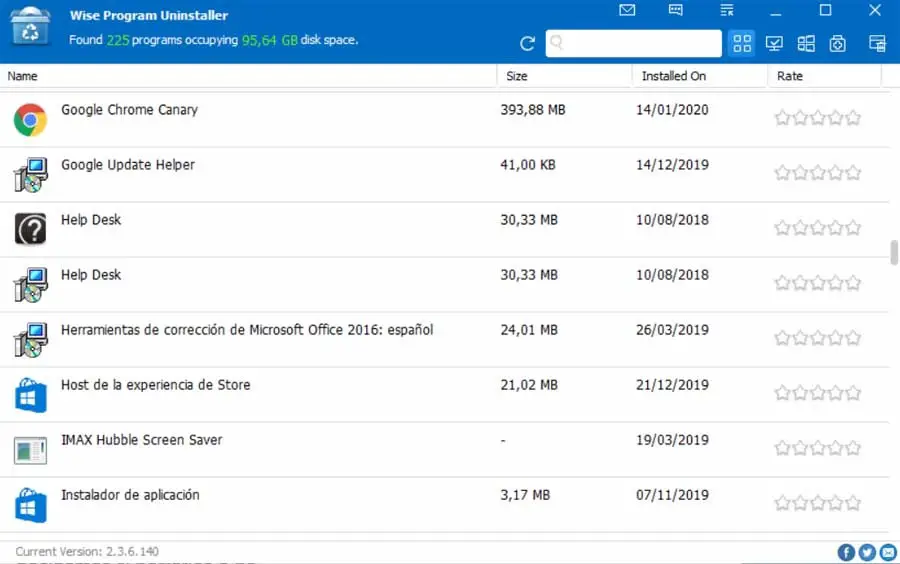Click the 41,00 KB size value
The height and width of the screenshot is (564, 900).
click(527, 165)
